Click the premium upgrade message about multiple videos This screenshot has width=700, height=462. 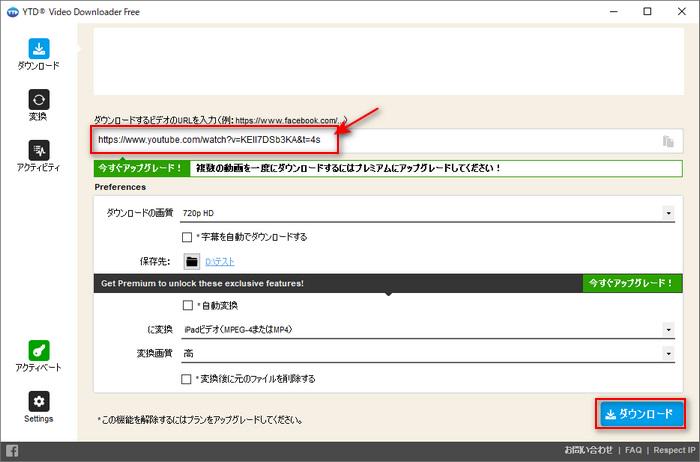pos(348,168)
